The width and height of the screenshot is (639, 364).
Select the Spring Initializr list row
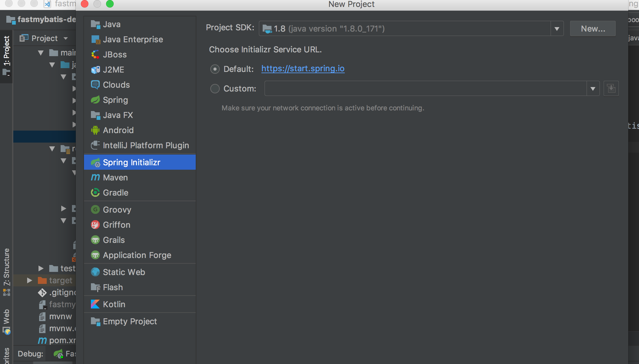(x=140, y=162)
